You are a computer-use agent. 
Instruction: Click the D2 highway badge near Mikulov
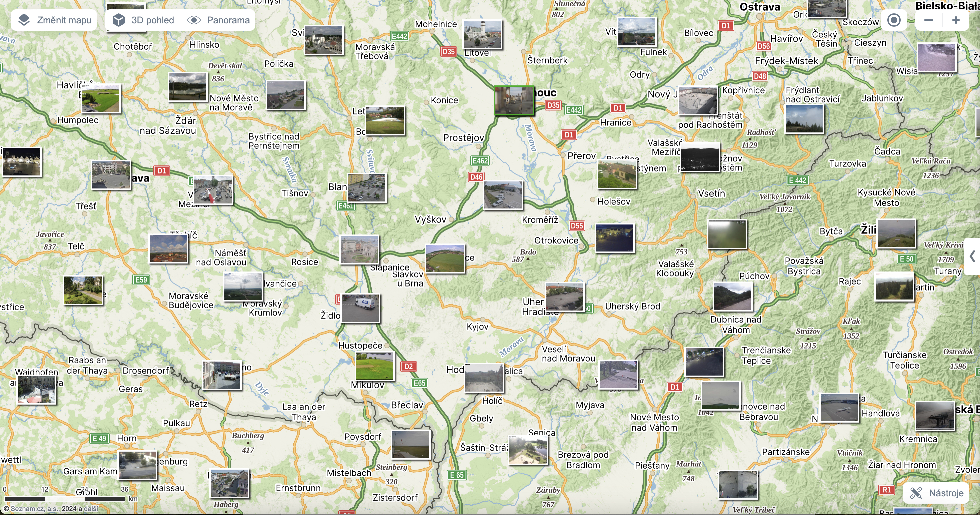click(408, 367)
